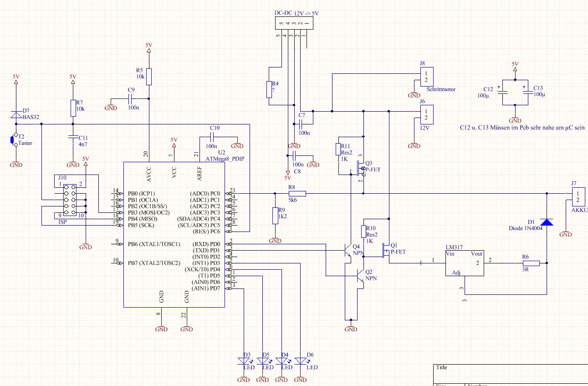Screen dimensions: 588x386
Task: Select the R5 10k resistor symbol
Action: 149,76
